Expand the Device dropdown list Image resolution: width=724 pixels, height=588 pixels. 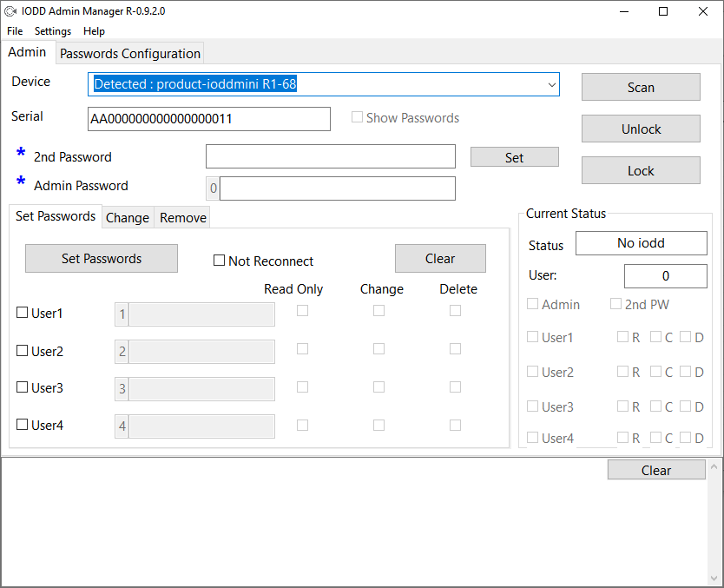tap(551, 84)
